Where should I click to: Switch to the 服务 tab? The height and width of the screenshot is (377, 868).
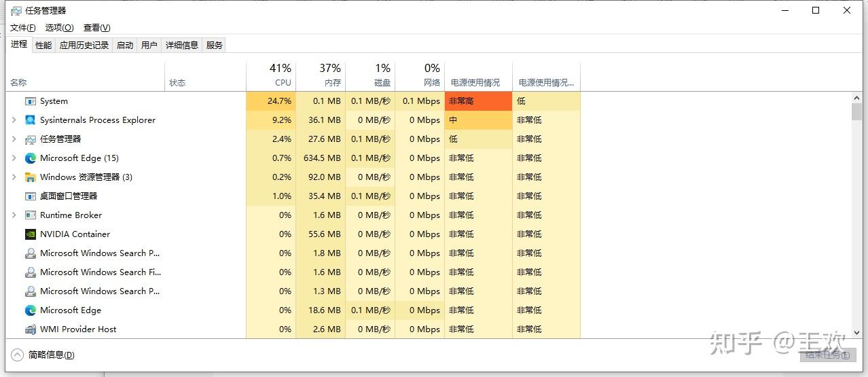[214, 46]
